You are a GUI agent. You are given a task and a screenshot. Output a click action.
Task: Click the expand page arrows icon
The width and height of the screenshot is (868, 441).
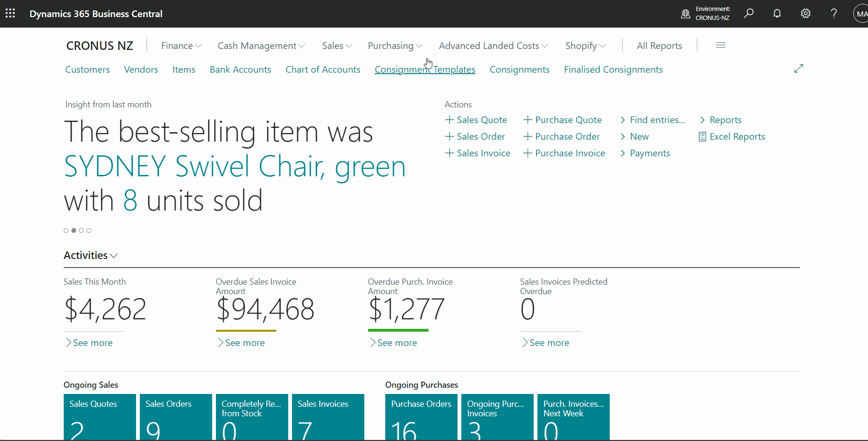pyautogui.click(x=799, y=68)
